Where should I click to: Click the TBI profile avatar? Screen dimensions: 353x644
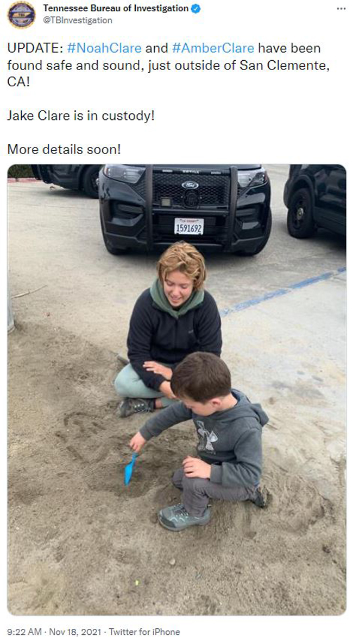click(x=21, y=14)
